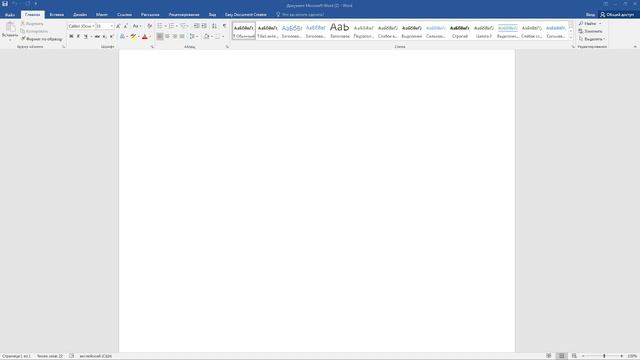
Task: Open the borders dropdown
Action: click(x=223, y=37)
